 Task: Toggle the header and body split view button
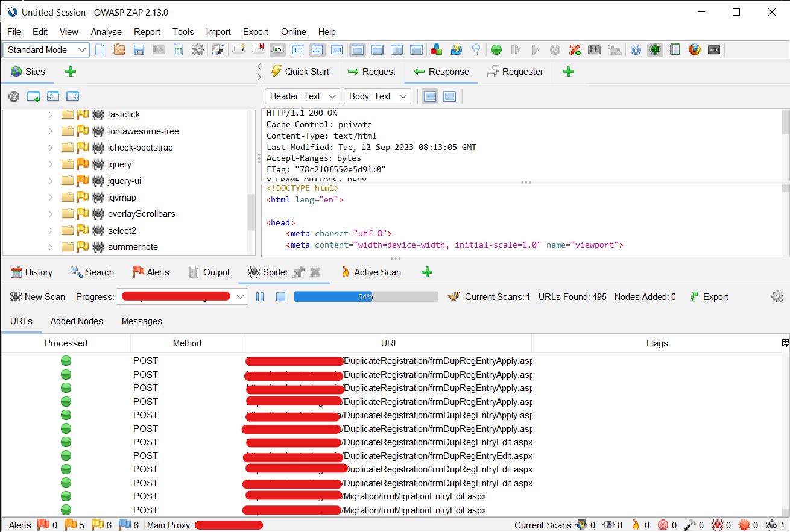pyautogui.click(x=430, y=96)
